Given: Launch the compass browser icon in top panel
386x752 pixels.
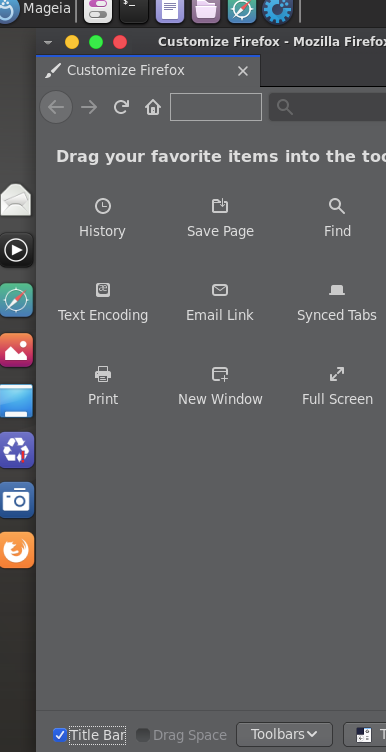Looking at the screenshot, I should [242, 10].
